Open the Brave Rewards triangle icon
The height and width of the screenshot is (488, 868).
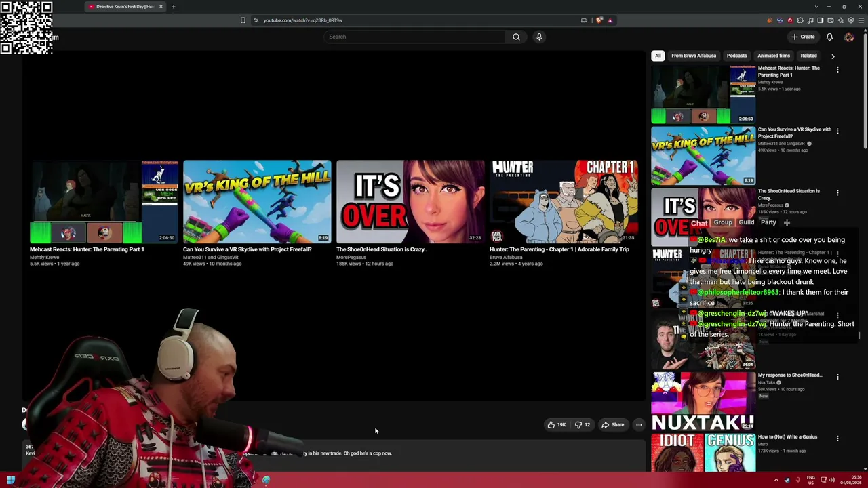610,20
